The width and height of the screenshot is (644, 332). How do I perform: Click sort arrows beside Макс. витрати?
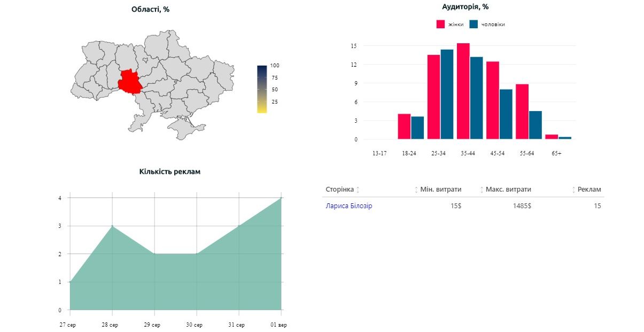point(482,190)
